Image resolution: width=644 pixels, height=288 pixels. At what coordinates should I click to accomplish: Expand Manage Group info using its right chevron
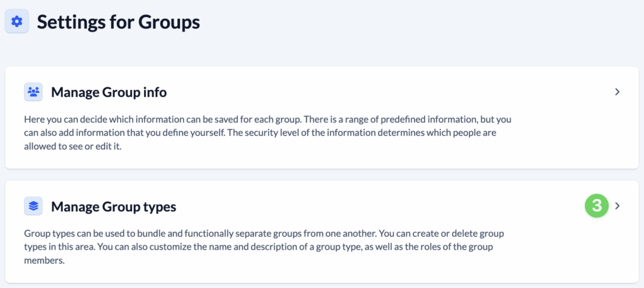[x=618, y=92]
